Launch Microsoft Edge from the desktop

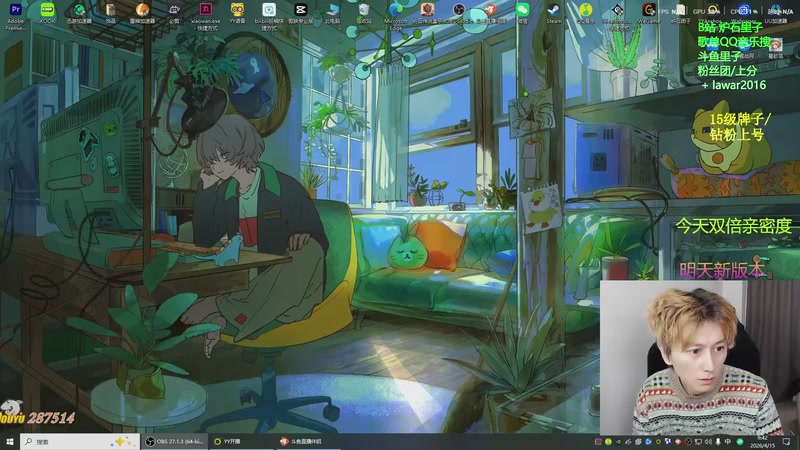(395, 16)
